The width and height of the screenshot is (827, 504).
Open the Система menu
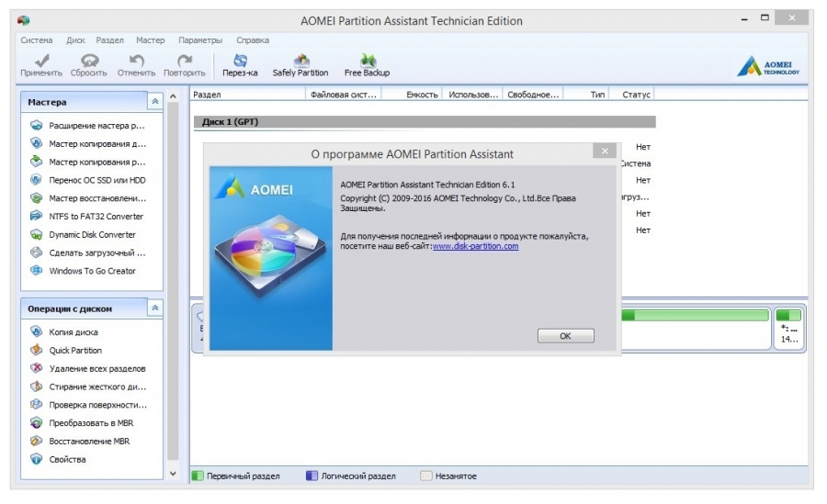point(37,40)
